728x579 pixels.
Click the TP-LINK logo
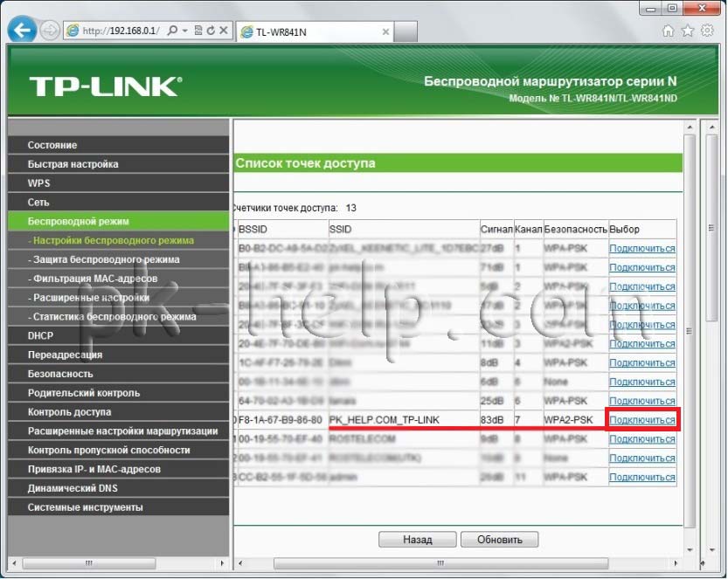point(106,86)
